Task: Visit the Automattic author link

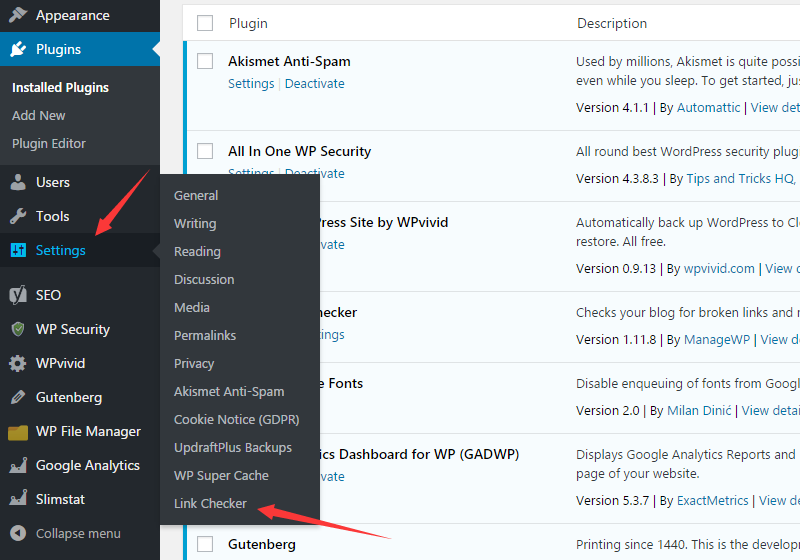Action: coord(708,108)
